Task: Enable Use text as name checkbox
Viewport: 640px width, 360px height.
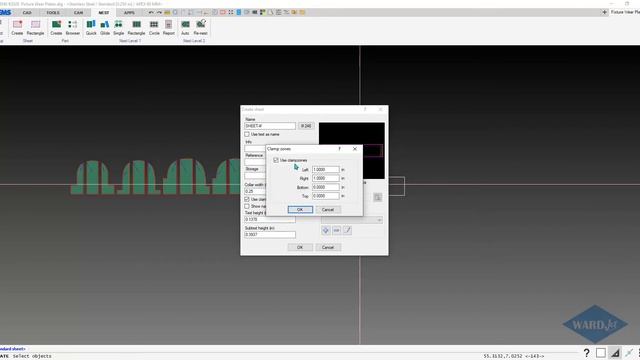Action: pyautogui.click(x=247, y=134)
